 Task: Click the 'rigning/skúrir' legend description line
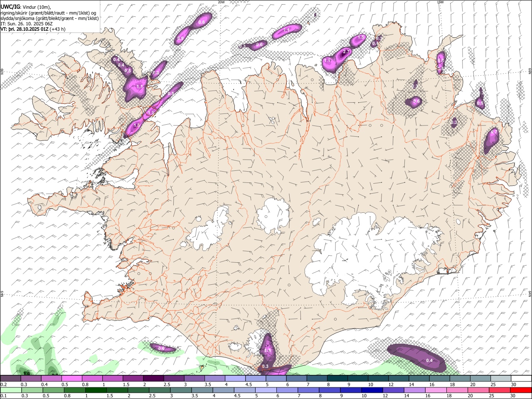[x=48, y=12]
